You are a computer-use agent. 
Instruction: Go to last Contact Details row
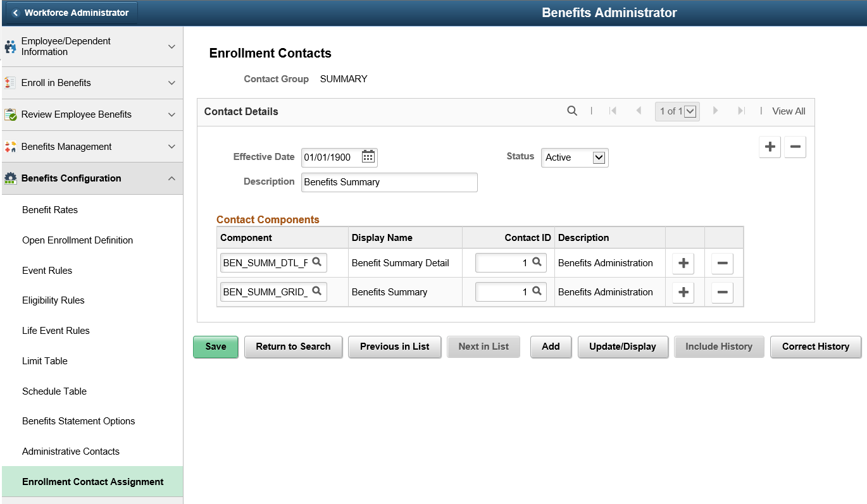741,111
